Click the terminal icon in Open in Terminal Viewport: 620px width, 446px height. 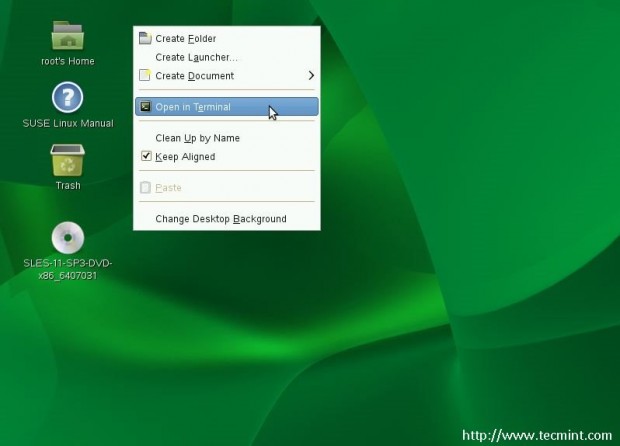(x=146, y=106)
